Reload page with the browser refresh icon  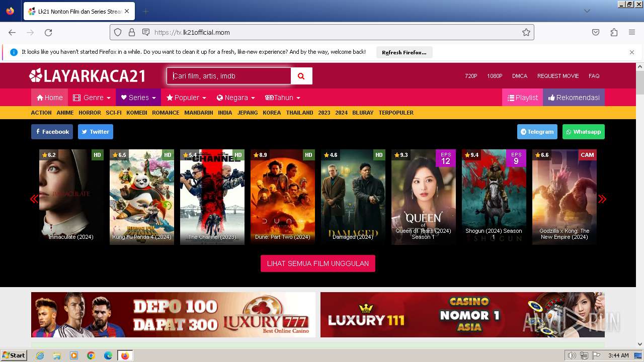coord(48,32)
